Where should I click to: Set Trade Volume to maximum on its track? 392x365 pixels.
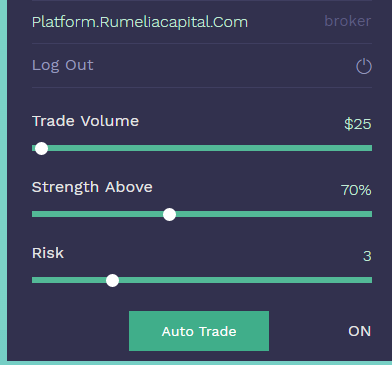click(x=370, y=148)
